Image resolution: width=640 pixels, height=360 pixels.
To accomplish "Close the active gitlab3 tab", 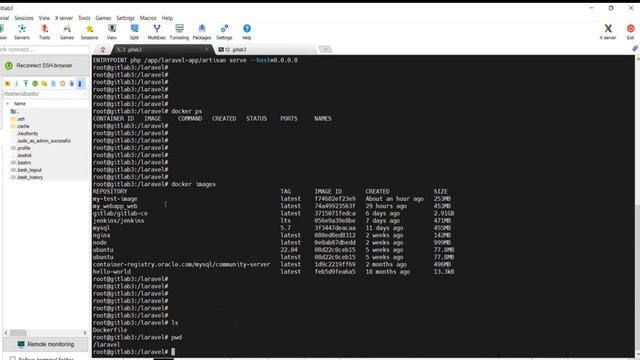I will [207, 49].
